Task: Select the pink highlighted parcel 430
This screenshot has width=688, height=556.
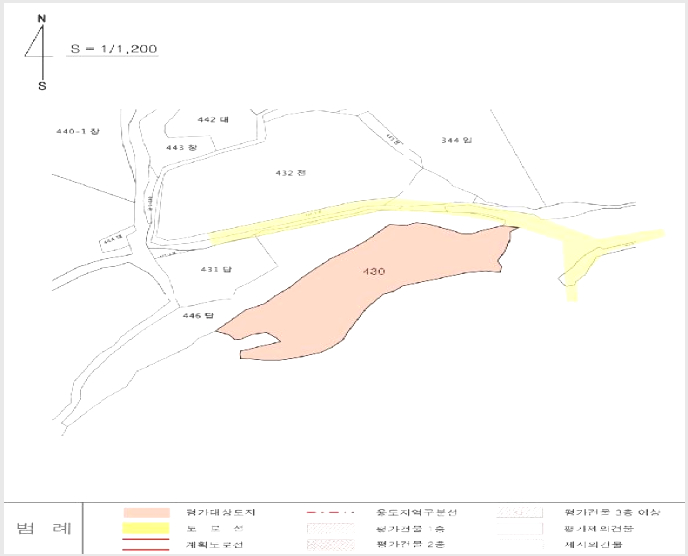Action: click(x=367, y=290)
